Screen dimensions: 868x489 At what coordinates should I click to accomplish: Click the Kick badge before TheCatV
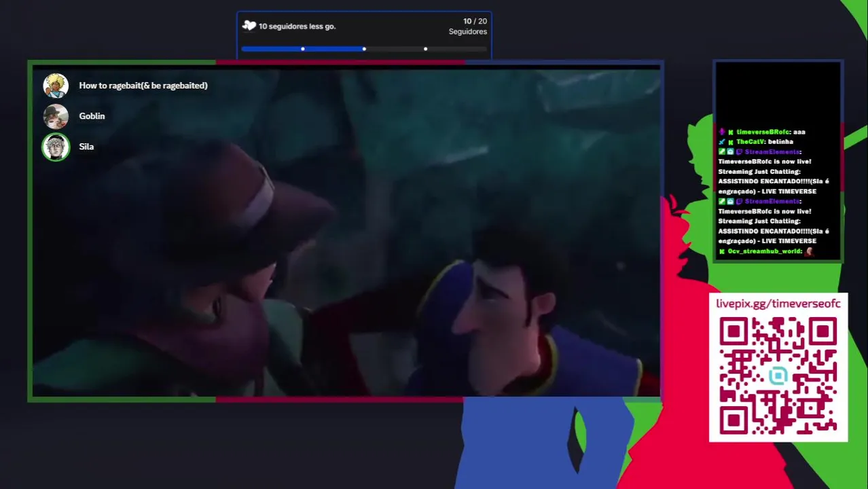click(731, 142)
